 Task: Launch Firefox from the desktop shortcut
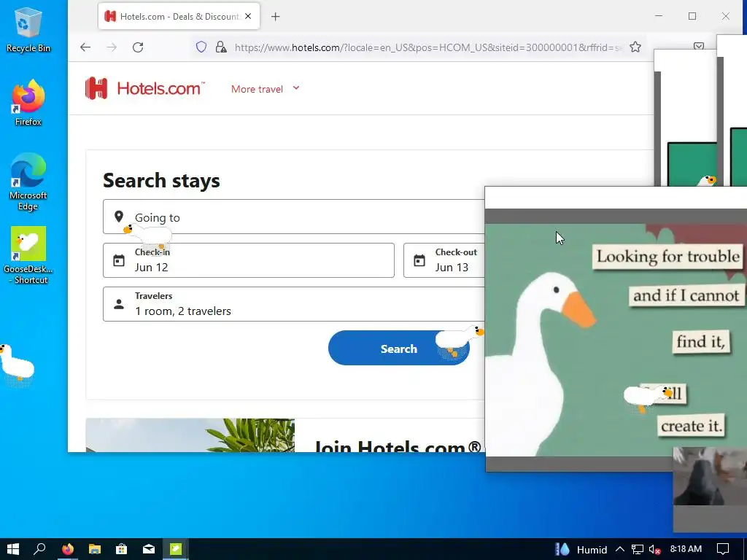[x=28, y=103]
